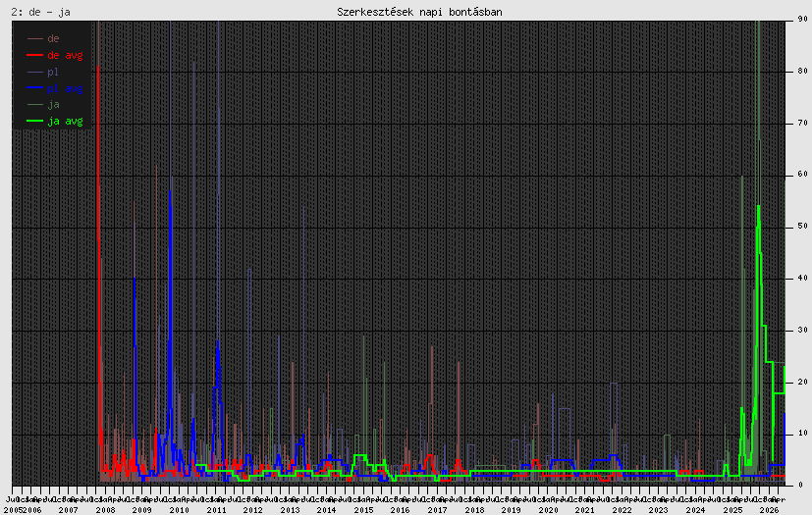Click the 2016 year label on x-axis
812x515 pixels.
point(401,510)
